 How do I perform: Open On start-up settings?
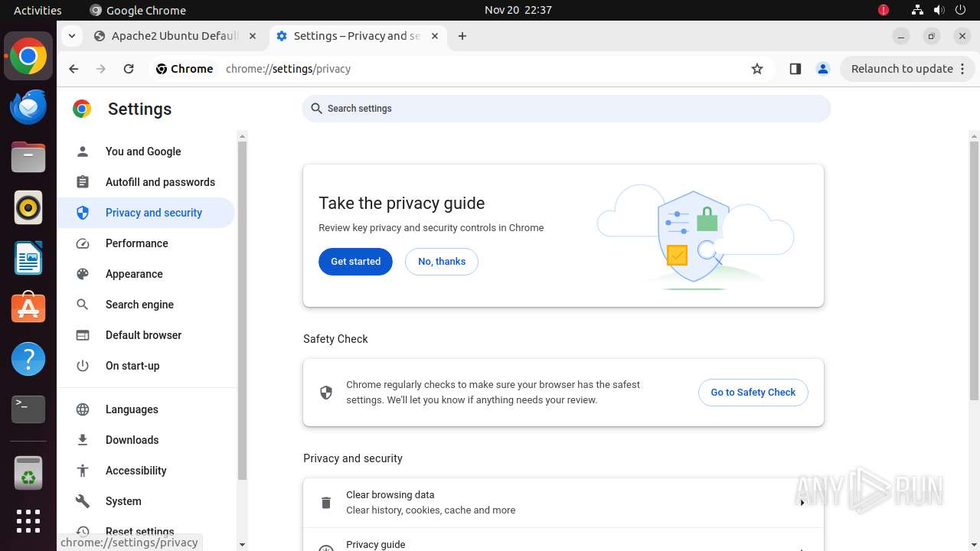tap(145, 366)
